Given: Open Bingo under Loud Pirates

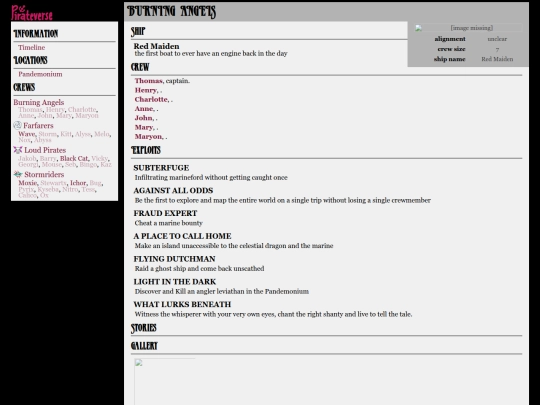Looking at the screenshot, I should tap(88, 164).
